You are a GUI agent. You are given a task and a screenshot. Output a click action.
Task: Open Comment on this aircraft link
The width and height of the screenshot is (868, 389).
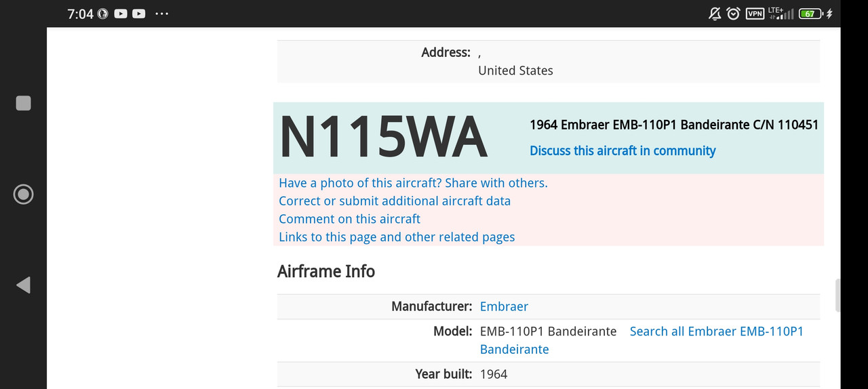[349, 219]
